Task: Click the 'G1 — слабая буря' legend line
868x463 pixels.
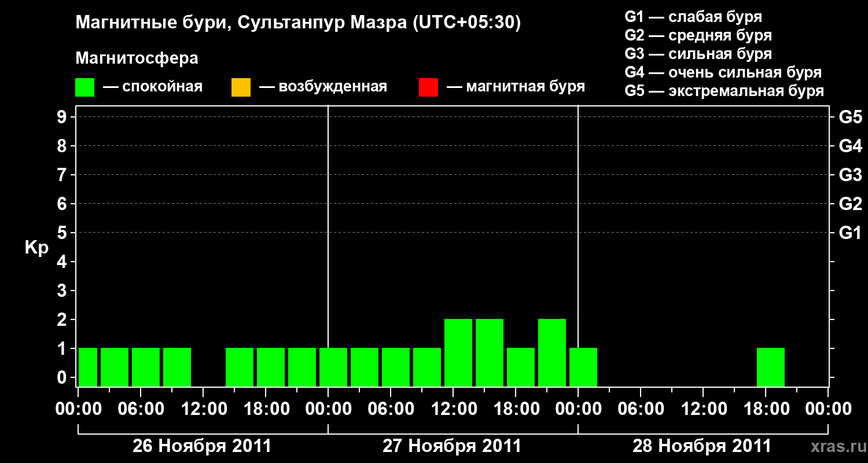Action: [x=693, y=17]
